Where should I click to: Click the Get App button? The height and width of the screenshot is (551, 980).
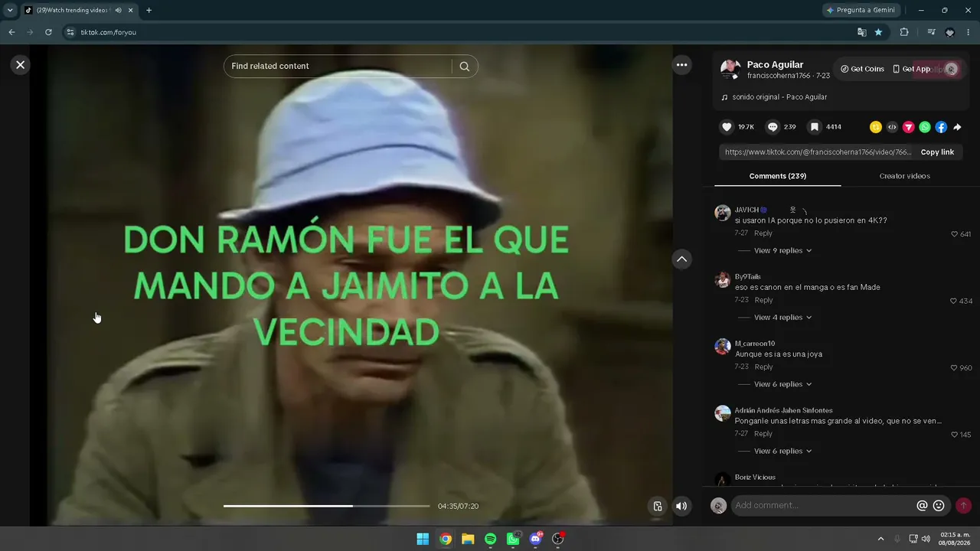click(911, 69)
